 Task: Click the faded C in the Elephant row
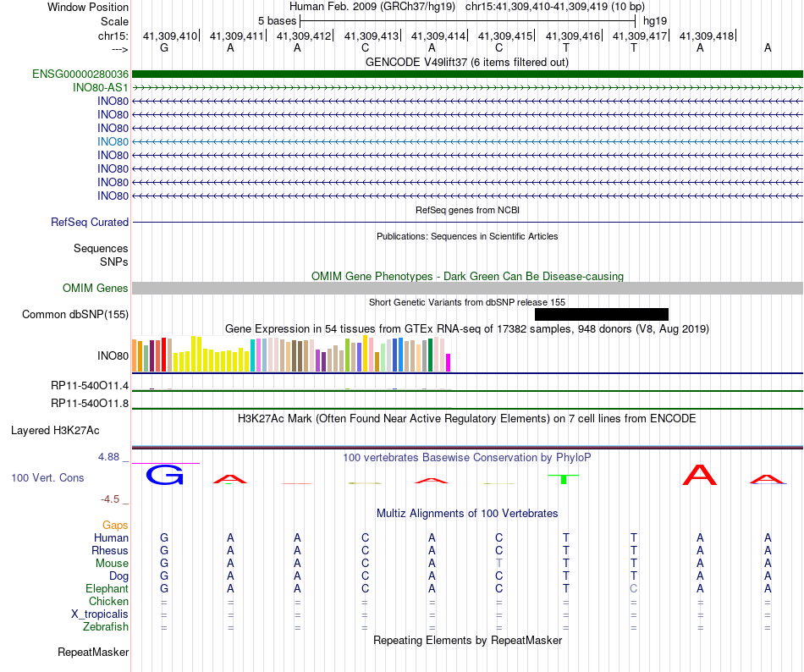(633, 588)
